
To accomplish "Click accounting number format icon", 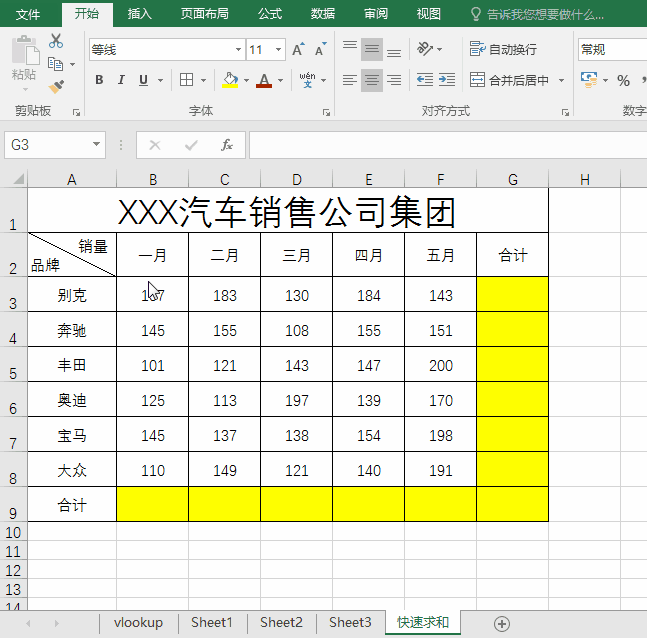I will coord(589,80).
